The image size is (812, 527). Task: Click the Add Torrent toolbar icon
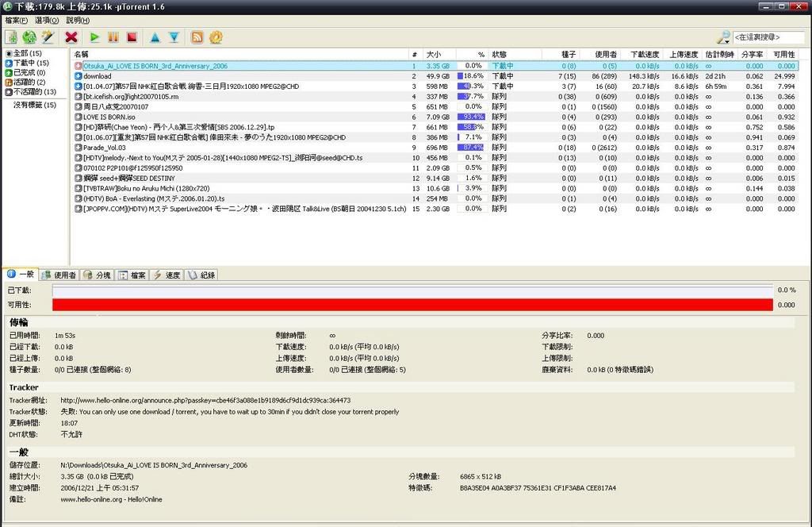[x=11, y=37]
